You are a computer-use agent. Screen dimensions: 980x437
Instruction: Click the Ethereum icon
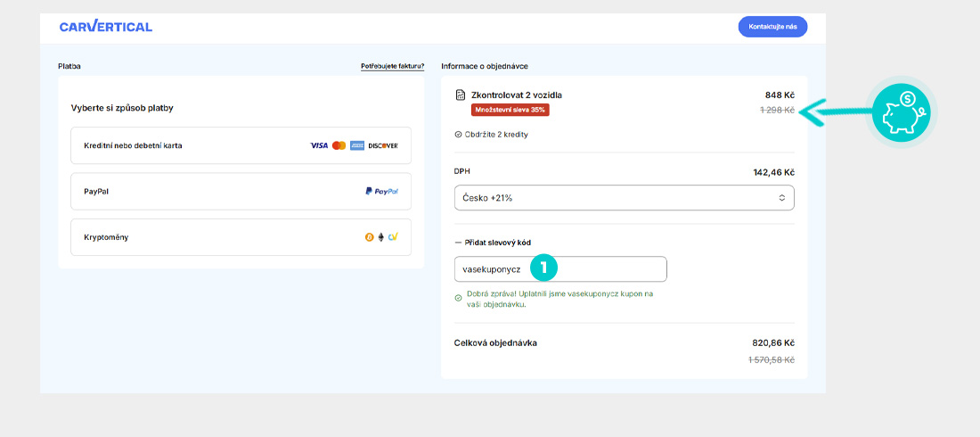pyautogui.click(x=380, y=237)
